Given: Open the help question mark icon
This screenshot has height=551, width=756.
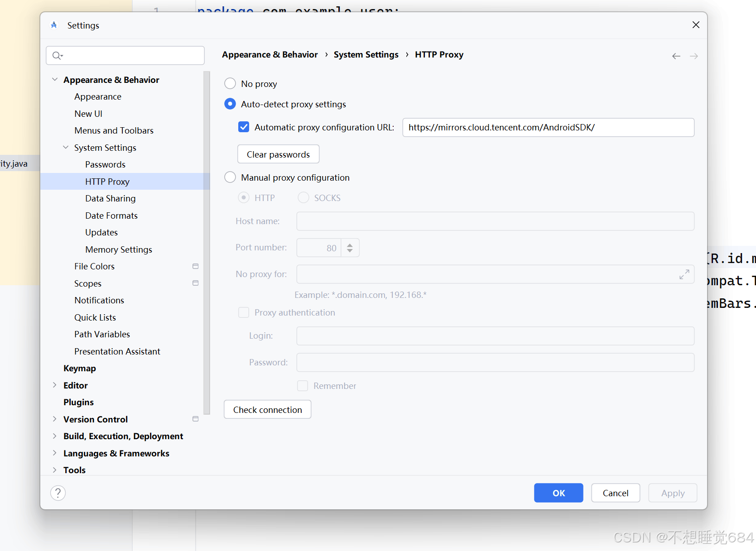Looking at the screenshot, I should (58, 493).
